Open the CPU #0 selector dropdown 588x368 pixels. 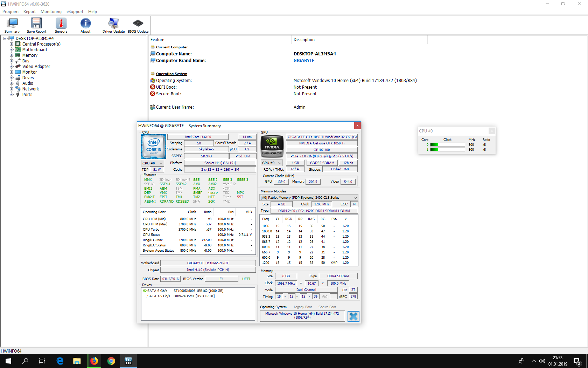point(153,163)
